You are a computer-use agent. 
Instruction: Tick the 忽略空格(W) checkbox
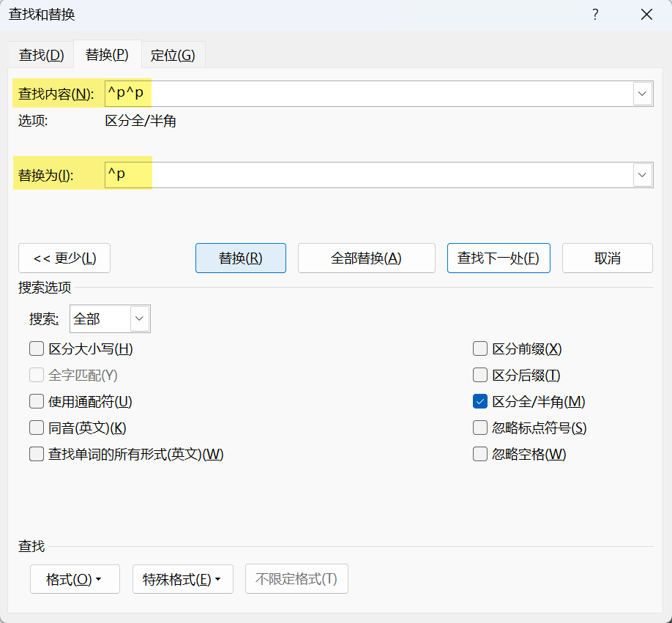(x=480, y=454)
